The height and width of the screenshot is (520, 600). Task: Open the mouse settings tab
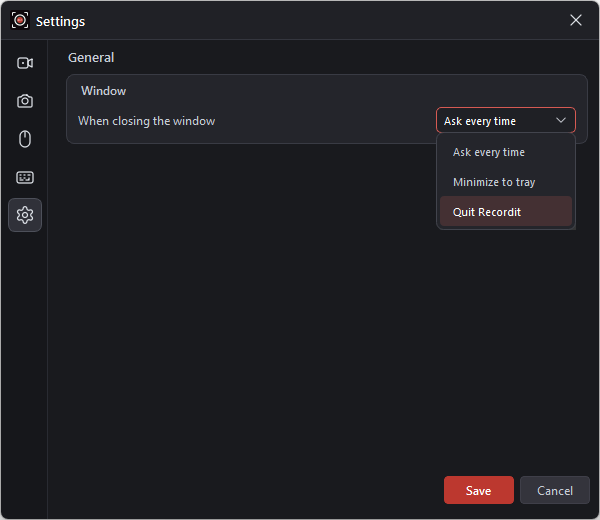click(x=25, y=139)
